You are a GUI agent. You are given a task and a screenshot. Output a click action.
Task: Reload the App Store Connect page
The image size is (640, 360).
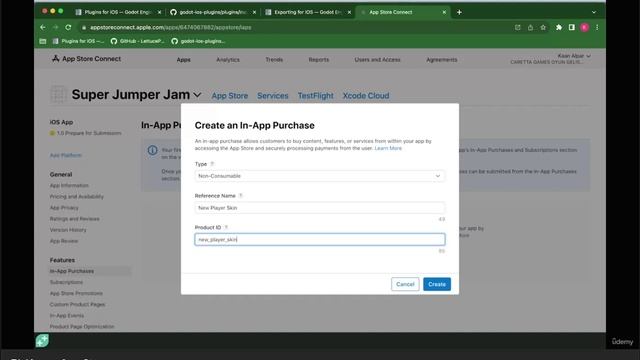coord(68,27)
